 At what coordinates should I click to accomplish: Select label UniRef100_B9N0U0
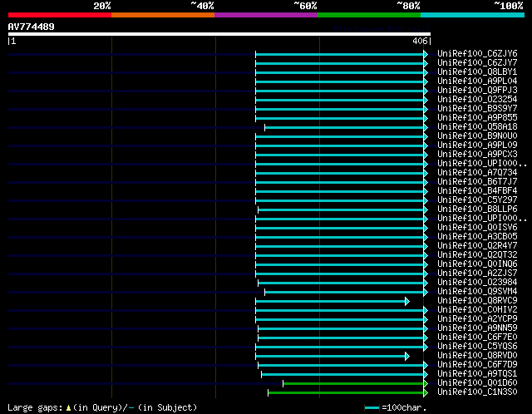pyautogui.click(x=477, y=136)
